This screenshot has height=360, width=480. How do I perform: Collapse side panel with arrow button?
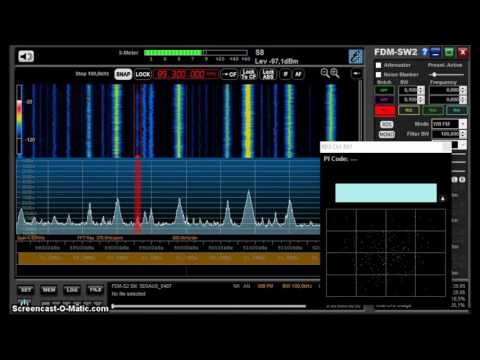[x=356, y=74]
